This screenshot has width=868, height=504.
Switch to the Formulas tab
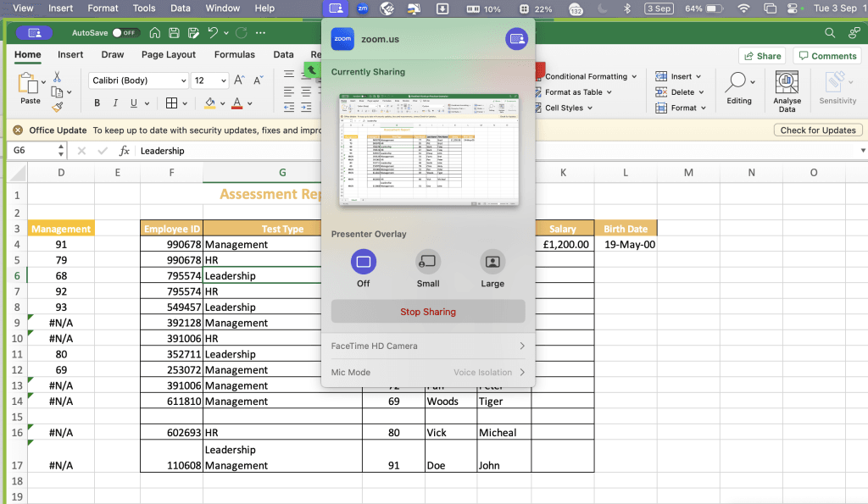(x=235, y=54)
